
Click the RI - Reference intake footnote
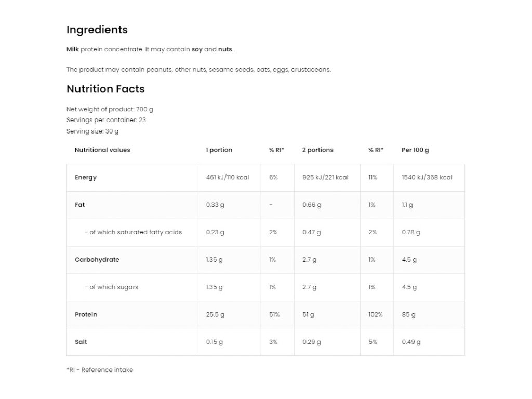pyautogui.click(x=100, y=370)
